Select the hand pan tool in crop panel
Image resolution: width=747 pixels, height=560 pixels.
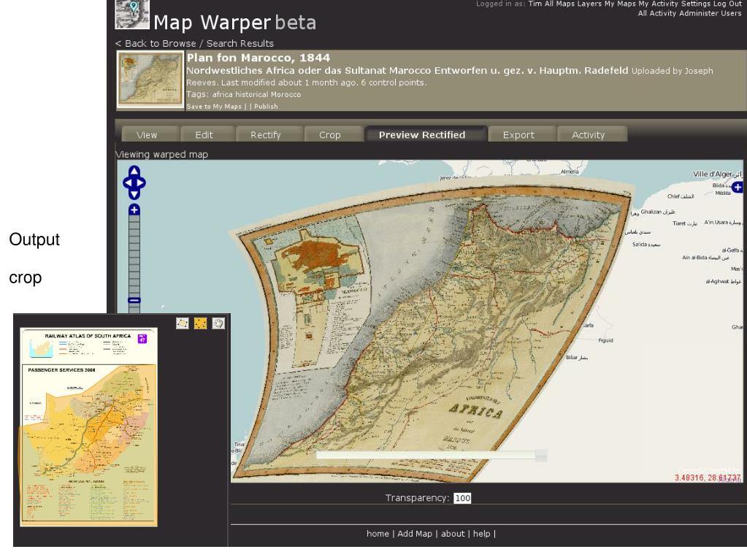click(x=218, y=324)
